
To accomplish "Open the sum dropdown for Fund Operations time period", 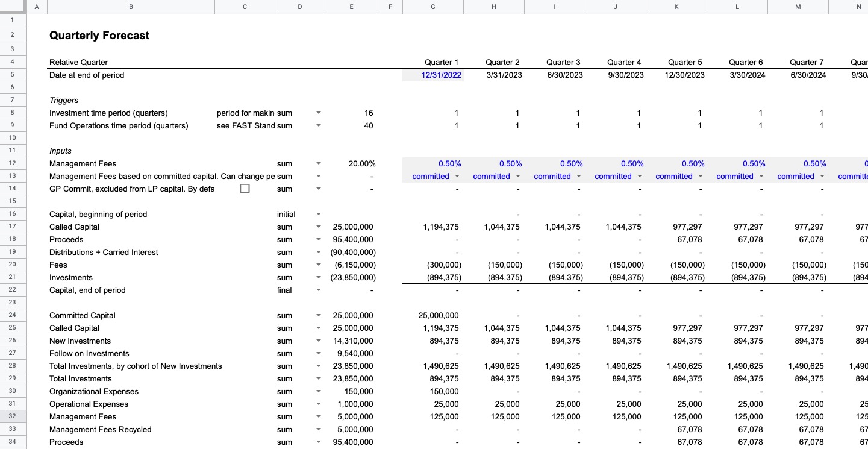I will tap(319, 125).
